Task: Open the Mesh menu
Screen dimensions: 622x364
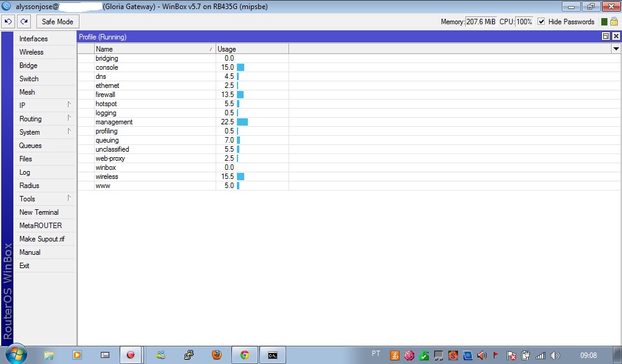Action: [x=44, y=92]
